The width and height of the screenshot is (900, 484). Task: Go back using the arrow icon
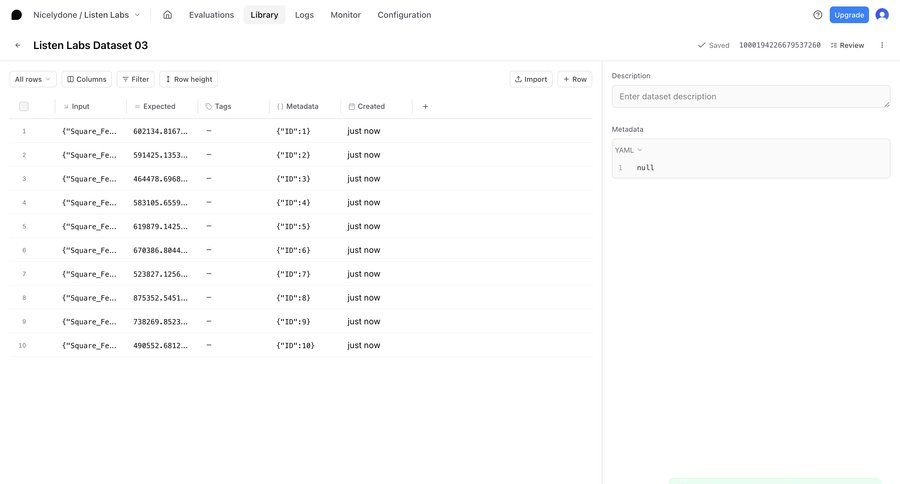[18, 45]
